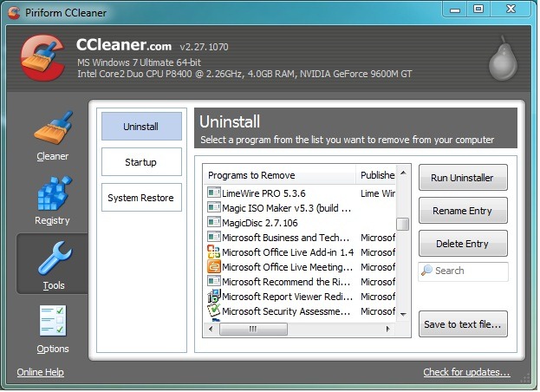This screenshot has width=540, height=392.
Task: Click the Rename Entry button
Action: (463, 211)
